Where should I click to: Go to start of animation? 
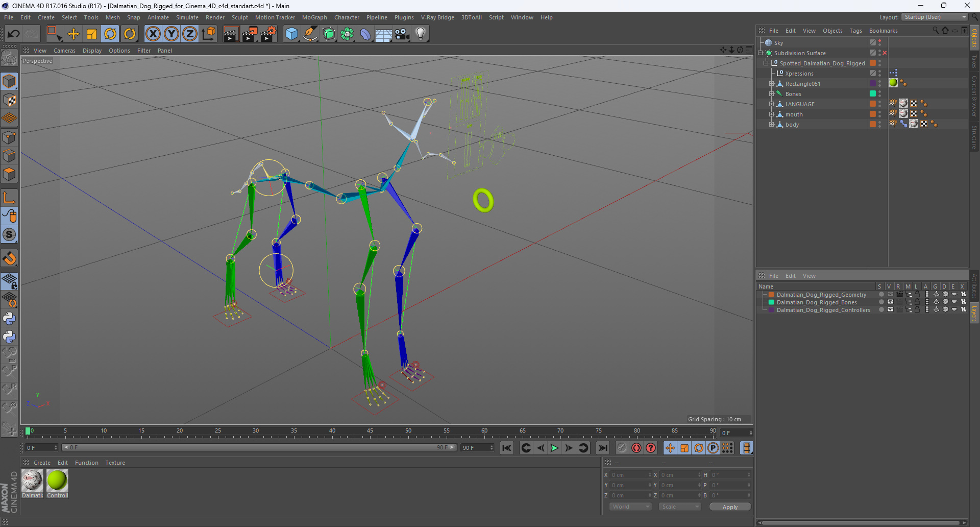pyautogui.click(x=506, y=448)
